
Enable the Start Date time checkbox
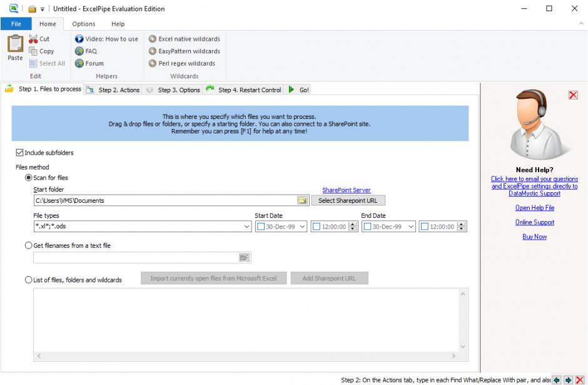[x=317, y=227]
